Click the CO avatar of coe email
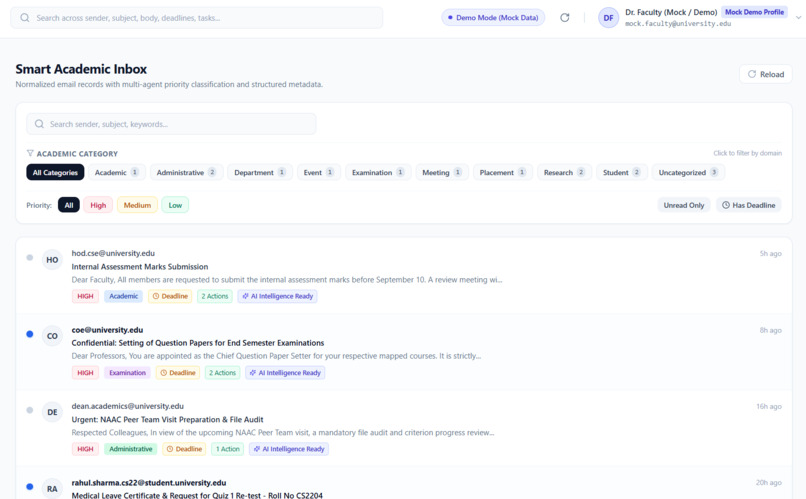The width and height of the screenshot is (806, 499). [x=52, y=336]
